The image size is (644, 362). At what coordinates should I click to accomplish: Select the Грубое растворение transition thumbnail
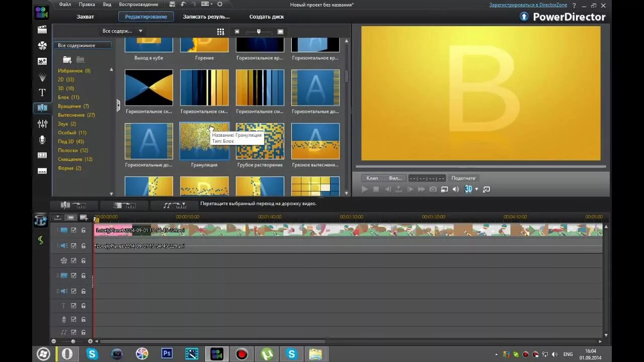tap(260, 141)
